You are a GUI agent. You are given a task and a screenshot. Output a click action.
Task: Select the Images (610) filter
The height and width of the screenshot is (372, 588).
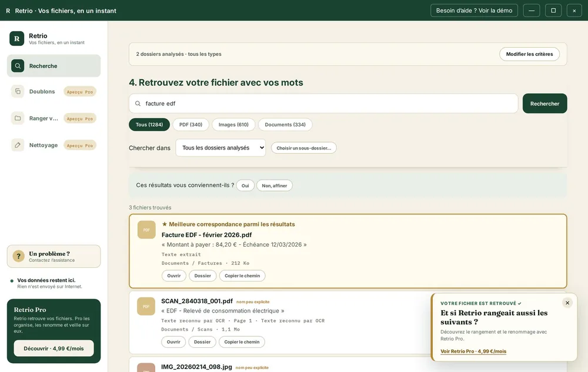(x=233, y=125)
